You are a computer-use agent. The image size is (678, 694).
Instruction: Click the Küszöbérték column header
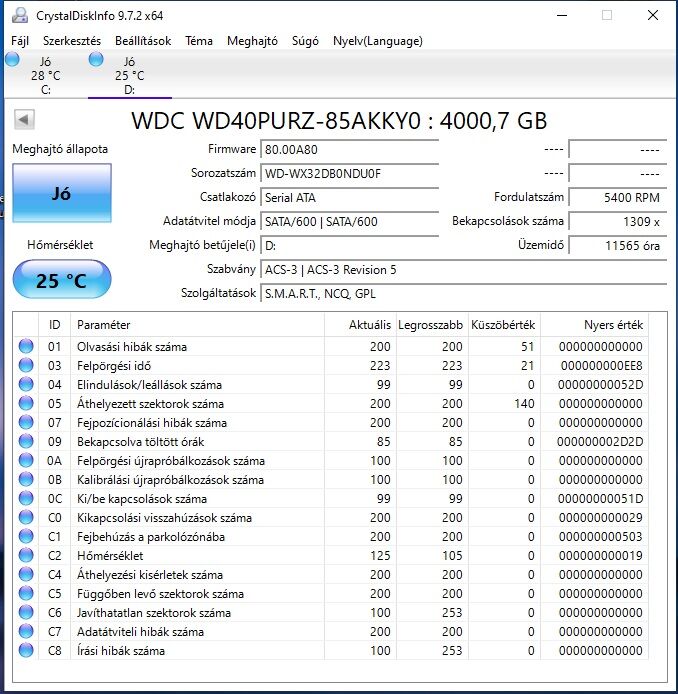click(x=505, y=325)
